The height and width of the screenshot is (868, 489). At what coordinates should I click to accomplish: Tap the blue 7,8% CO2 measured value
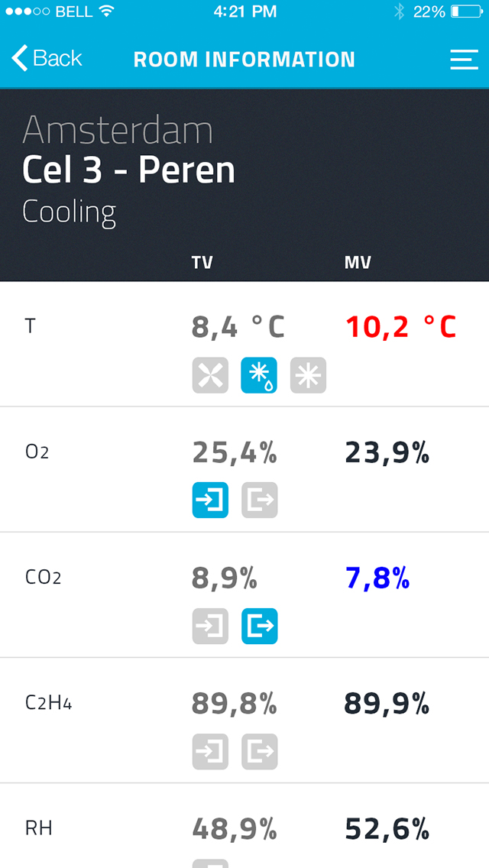(377, 579)
